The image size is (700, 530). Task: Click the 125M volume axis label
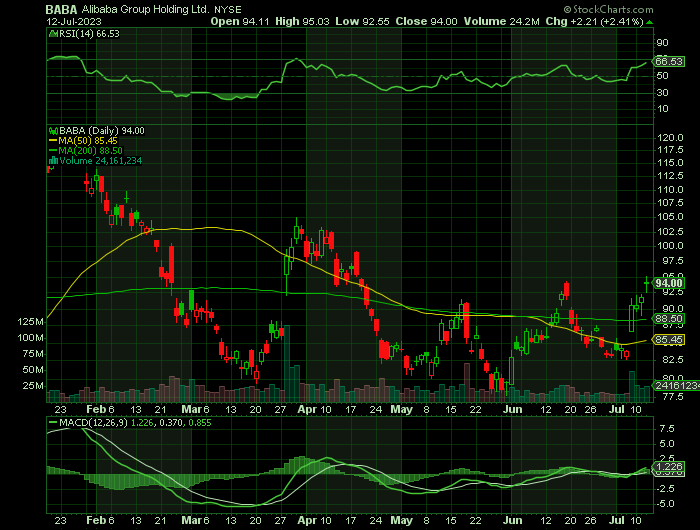(31, 321)
